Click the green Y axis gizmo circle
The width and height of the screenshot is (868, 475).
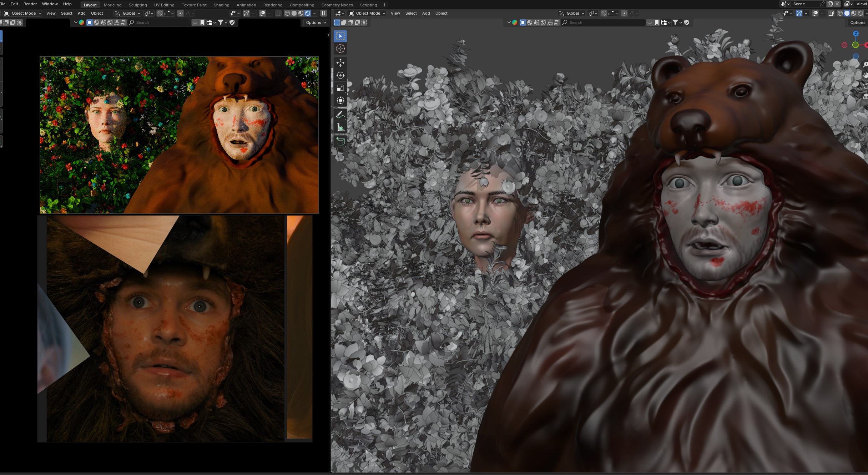(856, 45)
